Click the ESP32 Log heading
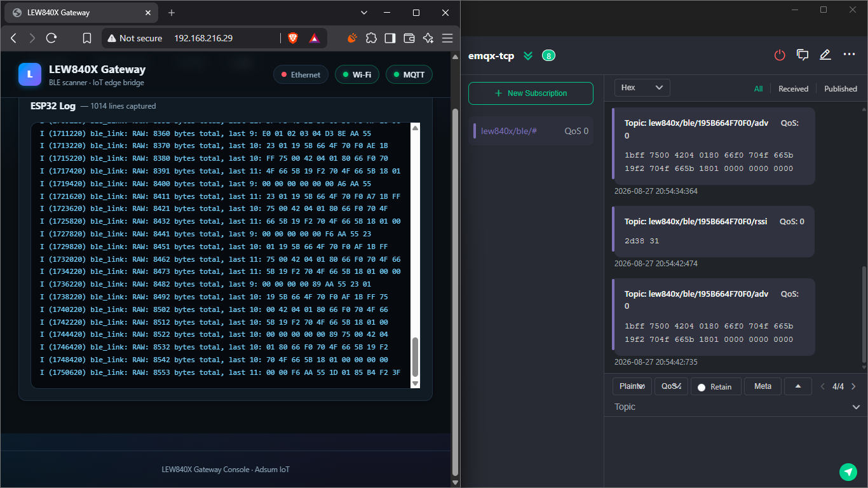This screenshot has height=488, width=868. coord(53,106)
